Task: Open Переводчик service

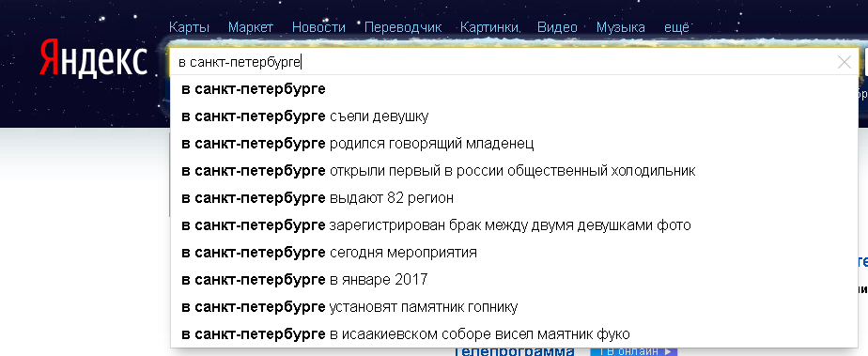Action: pyautogui.click(x=403, y=27)
